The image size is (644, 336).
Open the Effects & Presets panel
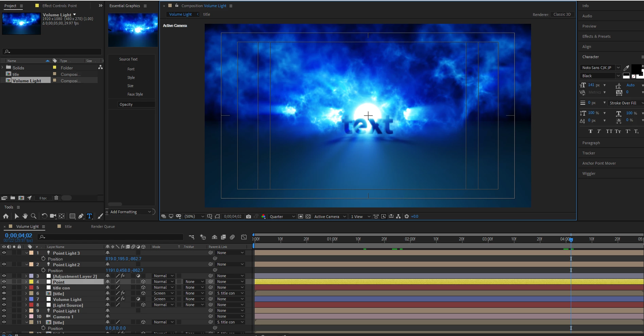point(596,36)
